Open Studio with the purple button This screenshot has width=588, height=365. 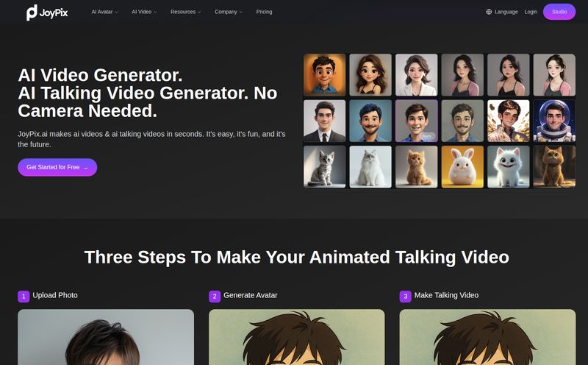pos(559,12)
